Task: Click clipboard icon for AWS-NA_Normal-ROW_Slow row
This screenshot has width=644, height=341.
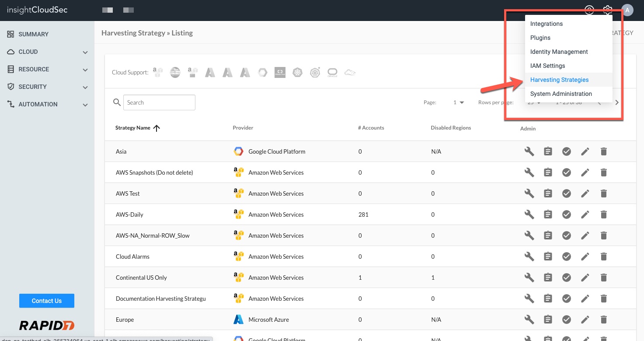Action: click(548, 236)
